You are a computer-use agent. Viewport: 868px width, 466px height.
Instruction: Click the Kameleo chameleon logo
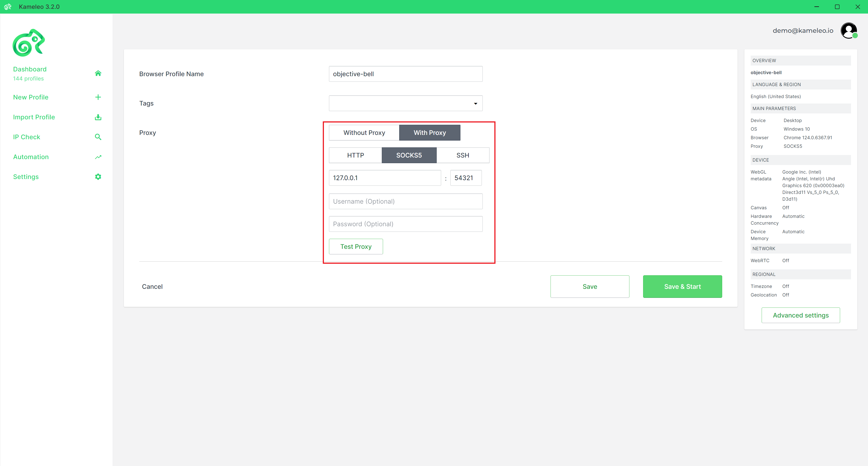coord(29,43)
